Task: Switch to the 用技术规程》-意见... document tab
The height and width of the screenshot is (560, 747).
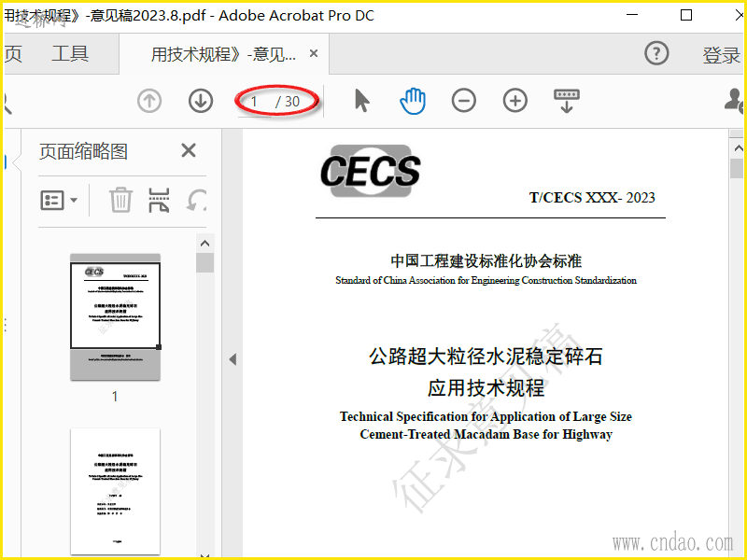Action: 223,54
